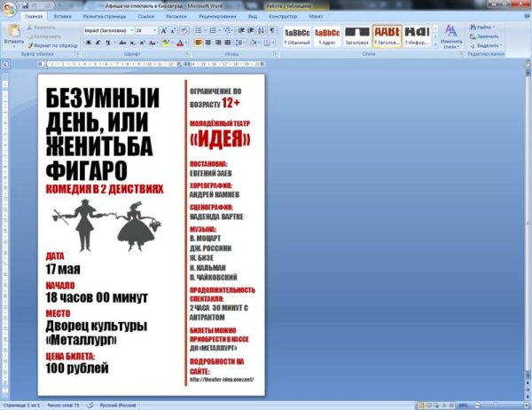This screenshot has width=532, height=410.
Task: Insert a bulleted list
Action: point(198,30)
